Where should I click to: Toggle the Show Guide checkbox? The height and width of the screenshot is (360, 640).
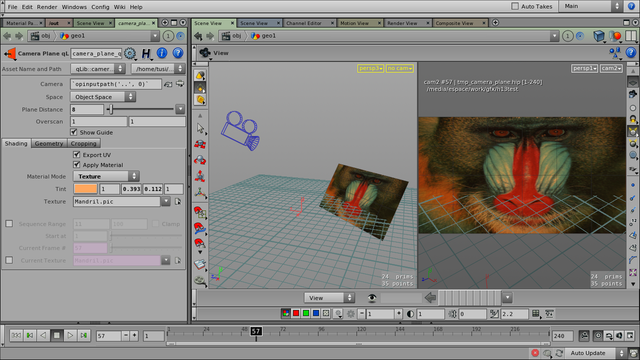[x=74, y=132]
